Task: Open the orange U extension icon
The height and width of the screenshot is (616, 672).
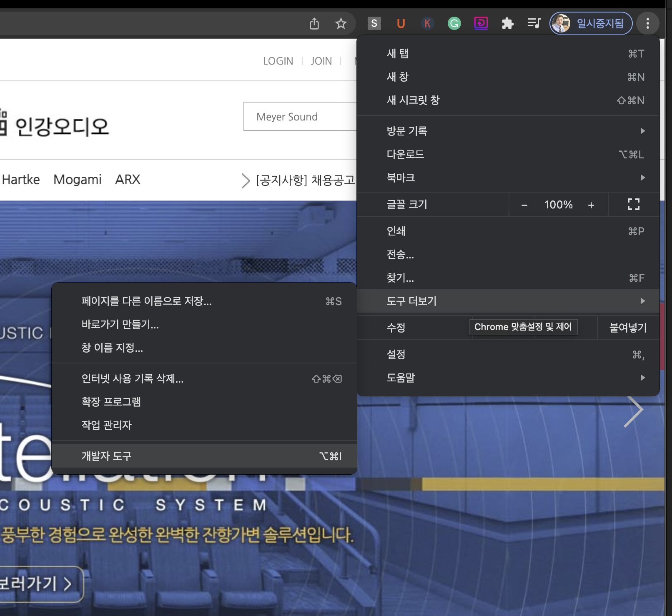Action: (401, 23)
